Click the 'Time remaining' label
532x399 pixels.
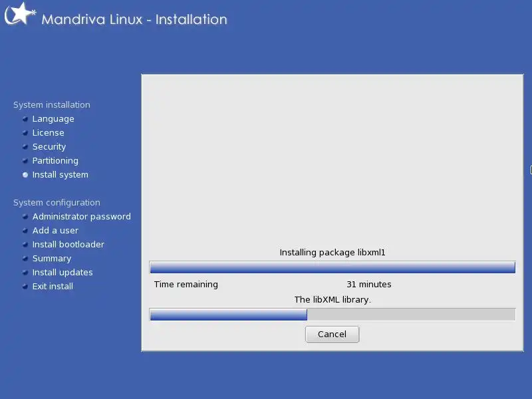tap(186, 285)
